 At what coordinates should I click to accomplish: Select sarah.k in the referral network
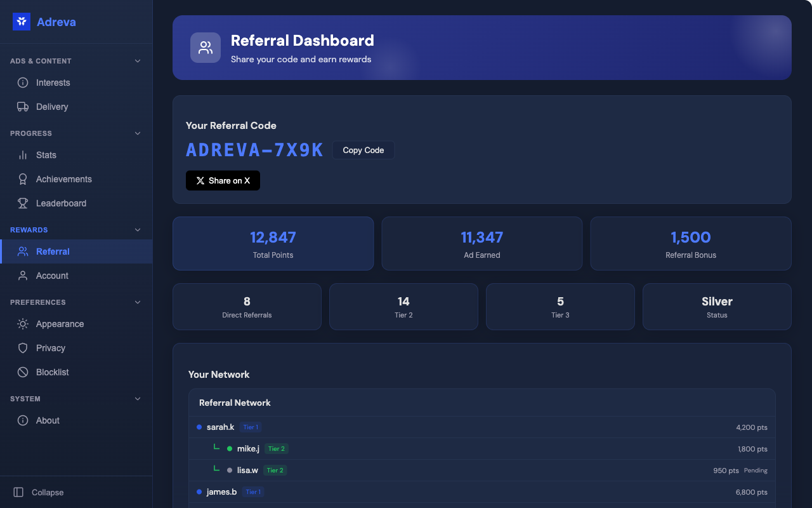pyautogui.click(x=220, y=427)
